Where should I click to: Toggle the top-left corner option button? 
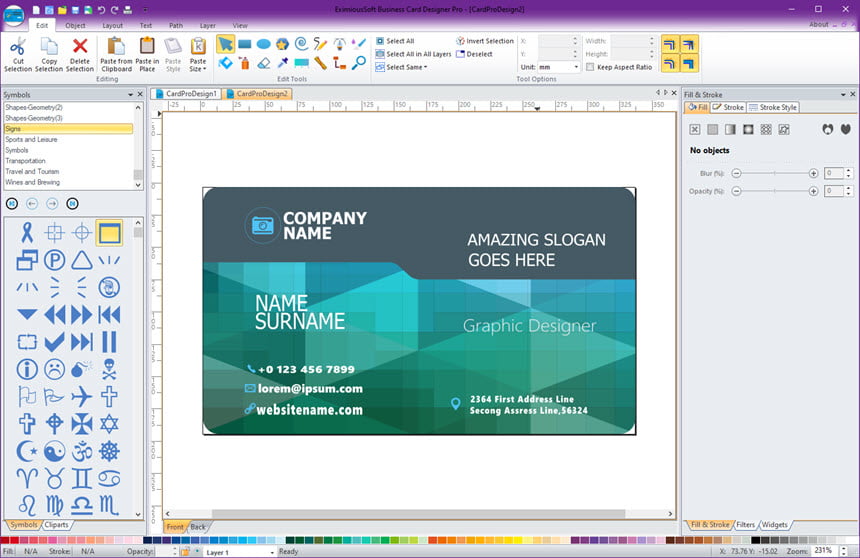(x=669, y=44)
